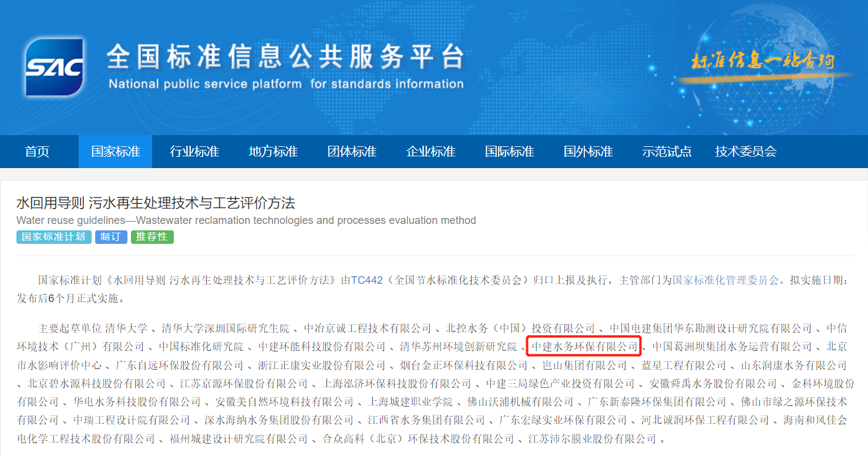Click the 标准信息一站查询 banner slogan
868x456 pixels.
[763, 61]
